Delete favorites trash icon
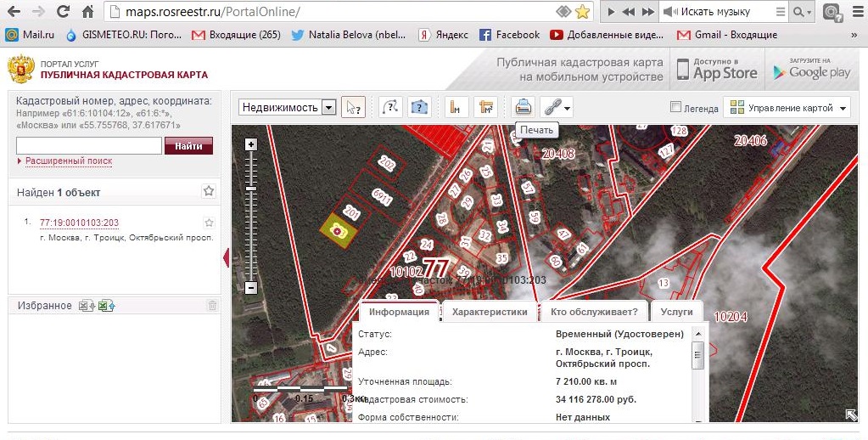The image size is (868, 440). click(x=212, y=305)
